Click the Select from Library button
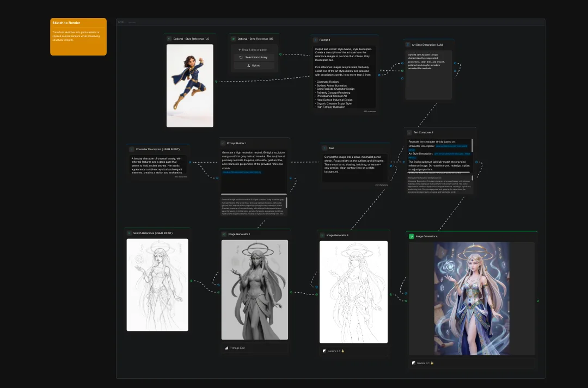Image resolution: width=588 pixels, height=388 pixels. (x=254, y=57)
